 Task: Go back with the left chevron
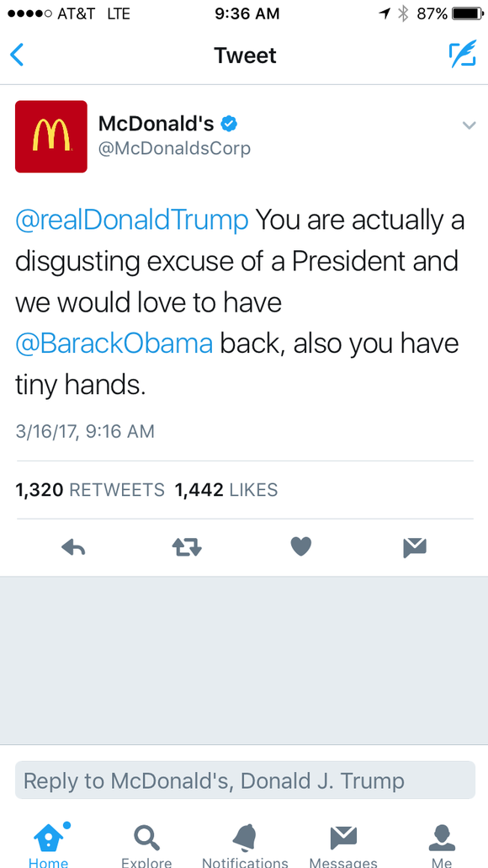pos(17,54)
